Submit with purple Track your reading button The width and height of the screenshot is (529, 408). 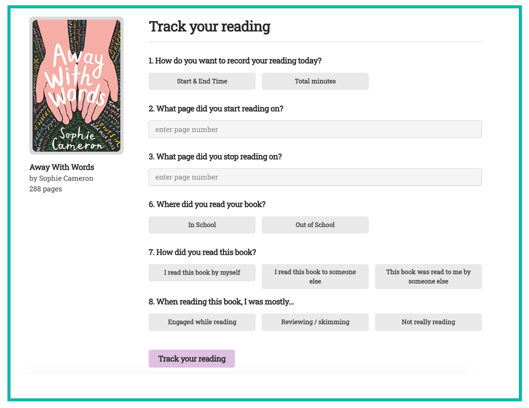pos(192,359)
